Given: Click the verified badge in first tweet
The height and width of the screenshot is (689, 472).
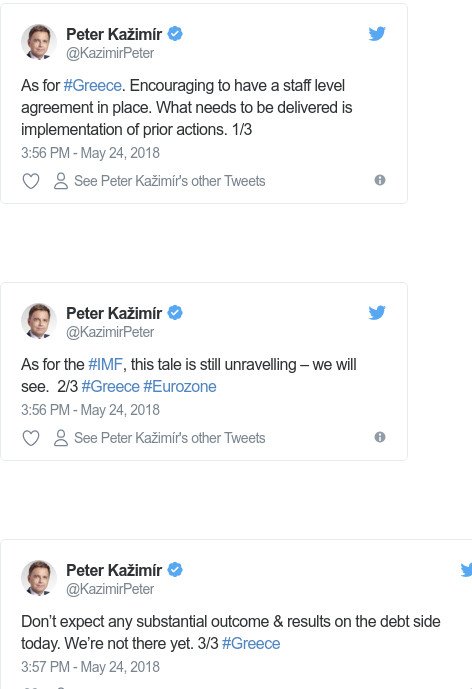Looking at the screenshot, I should [x=175, y=34].
